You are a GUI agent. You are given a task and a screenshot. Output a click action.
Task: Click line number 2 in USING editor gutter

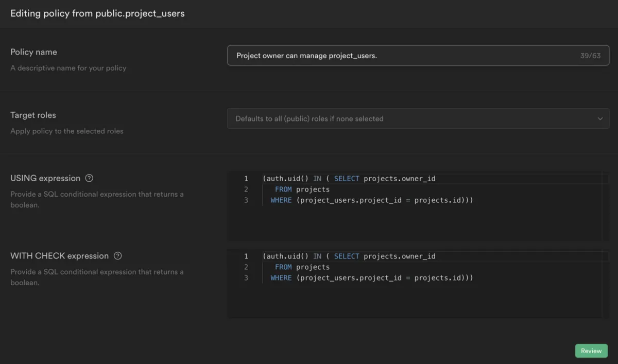coord(246,189)
